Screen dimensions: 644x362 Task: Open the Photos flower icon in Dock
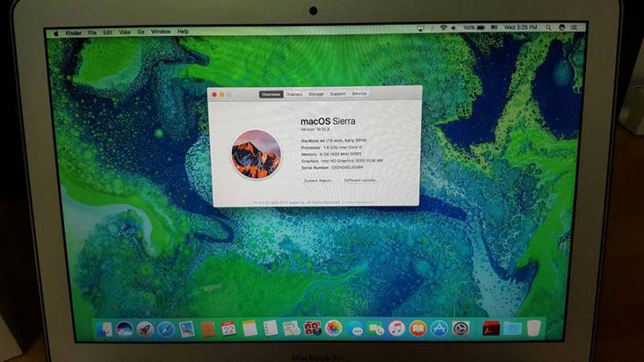pyautogui.click(x=333, y=328)
